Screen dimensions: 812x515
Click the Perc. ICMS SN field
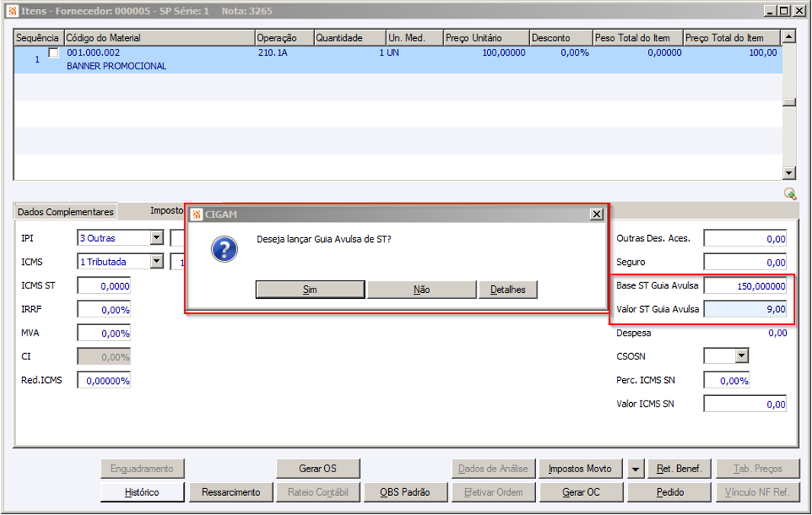click(727, 380)
